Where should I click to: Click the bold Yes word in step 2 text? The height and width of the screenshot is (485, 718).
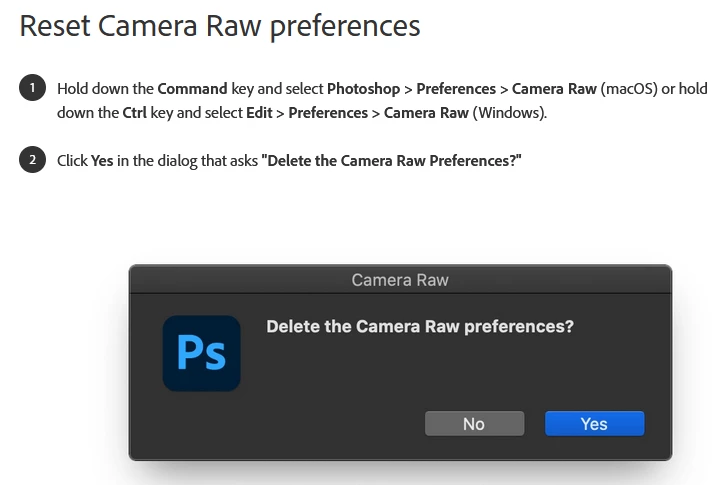click(x=102, y=160)
